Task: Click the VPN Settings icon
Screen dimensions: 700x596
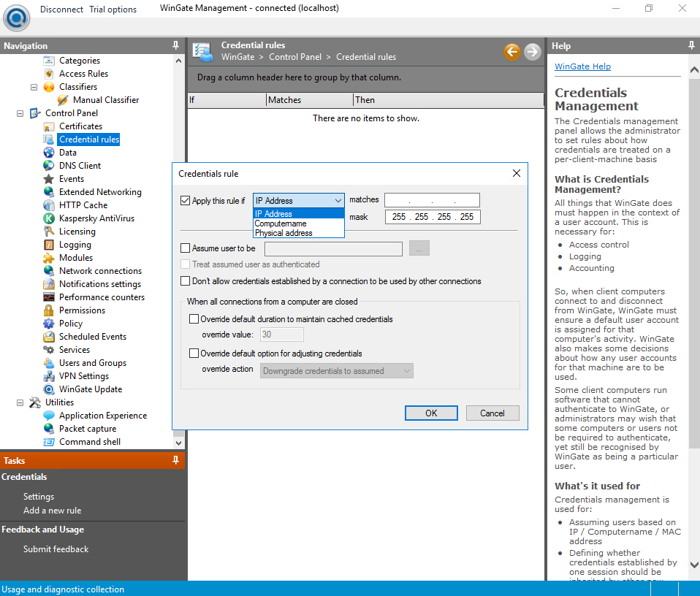Action: click(49, 376)
